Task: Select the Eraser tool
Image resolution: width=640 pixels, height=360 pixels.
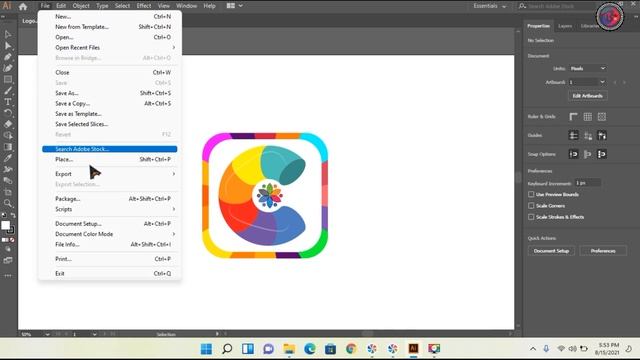Action: tap(8, 124)
